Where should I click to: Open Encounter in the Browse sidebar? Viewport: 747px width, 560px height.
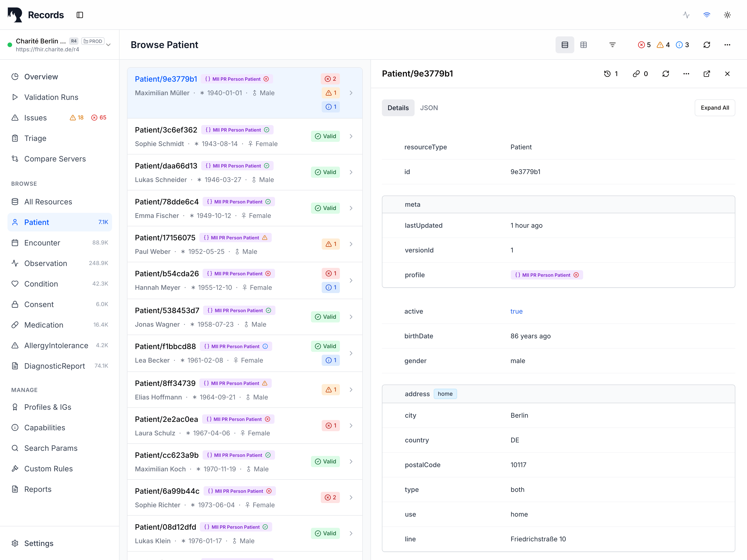pos(42,243)
